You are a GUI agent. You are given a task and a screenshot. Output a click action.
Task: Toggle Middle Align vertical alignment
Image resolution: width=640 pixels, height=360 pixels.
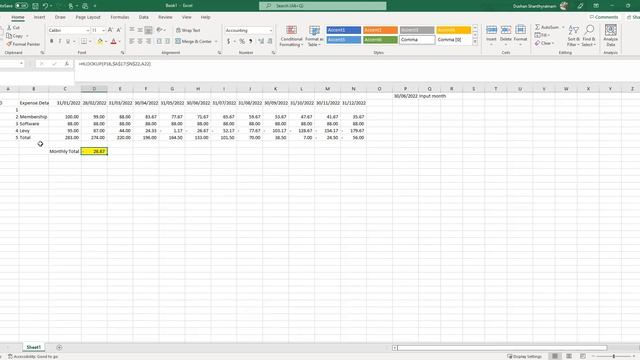tap(140, 30)
